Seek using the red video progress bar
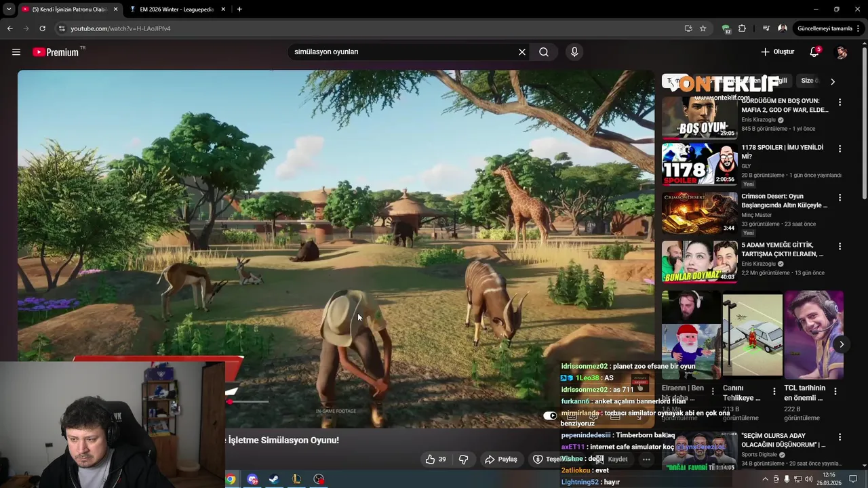 coord(248,402)
